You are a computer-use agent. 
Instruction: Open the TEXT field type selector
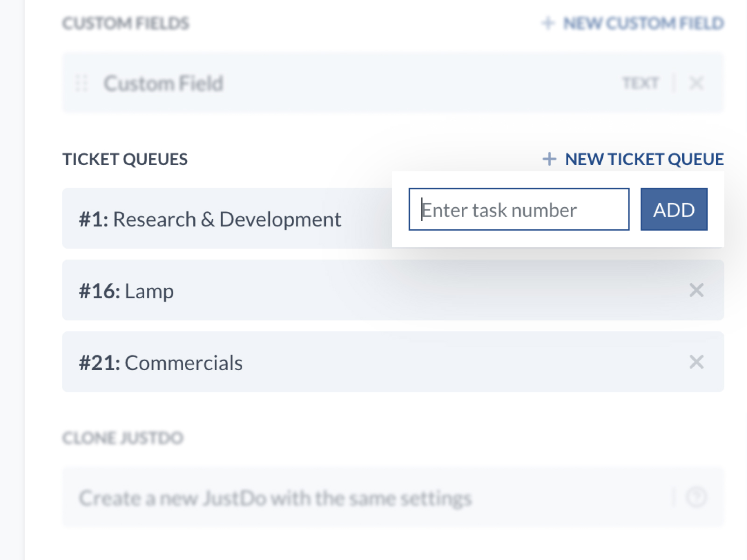641,83
